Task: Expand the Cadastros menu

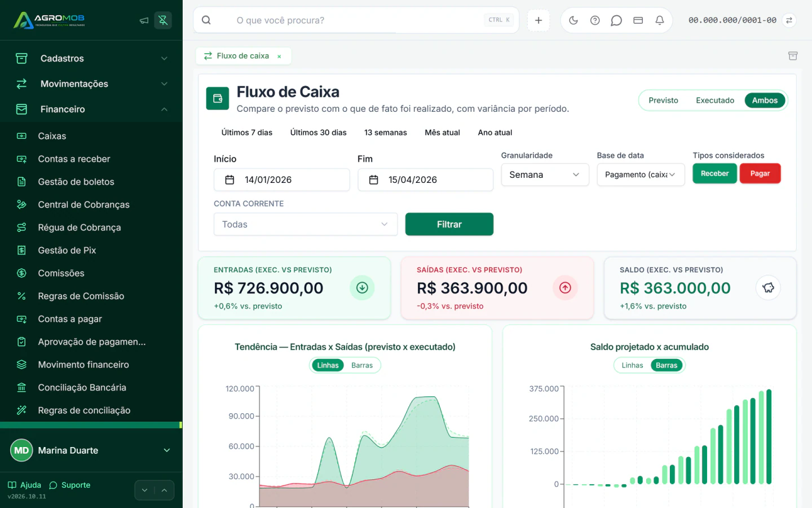Action: 91,59
